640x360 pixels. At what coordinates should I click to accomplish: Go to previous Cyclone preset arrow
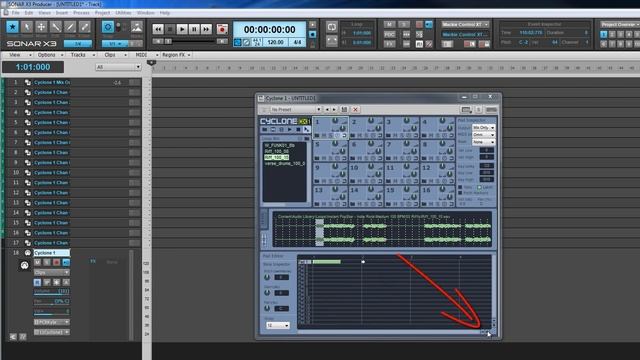click(x=327, y=109)
